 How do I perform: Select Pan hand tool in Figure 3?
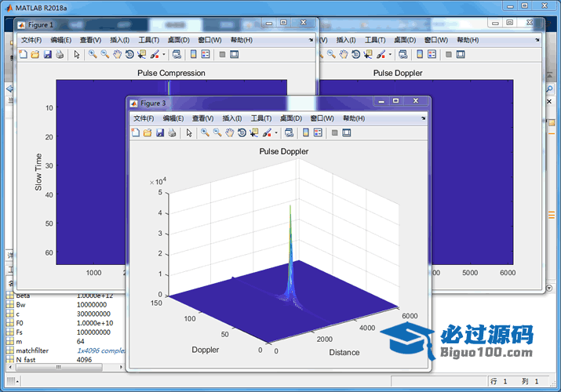click(229, 133)
